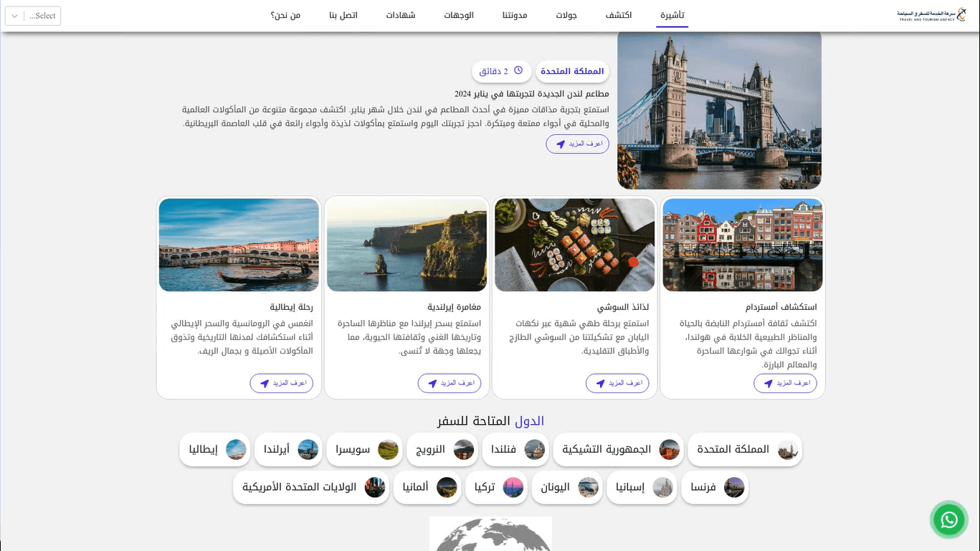Open the تأشيرة menu tab
This screenshot has height=551, width=980.
coord(672,15)
